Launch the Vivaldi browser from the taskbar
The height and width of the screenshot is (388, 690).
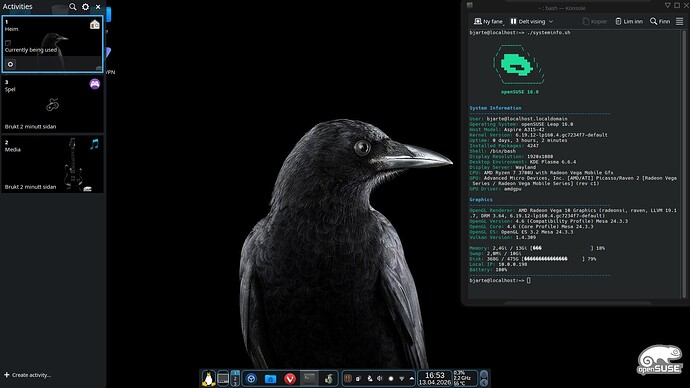pos(290,378)
